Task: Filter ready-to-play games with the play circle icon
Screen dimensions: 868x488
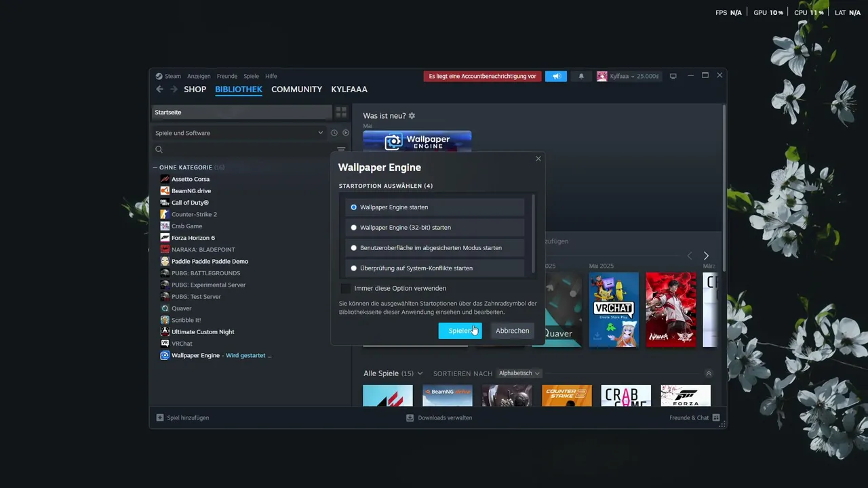Action: (x=346, y=133)
